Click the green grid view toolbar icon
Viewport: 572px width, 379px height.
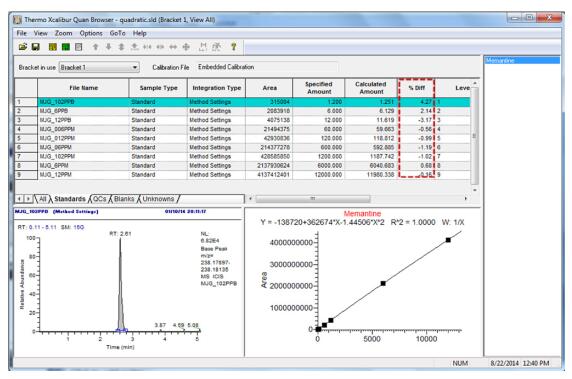pos(66,47)
